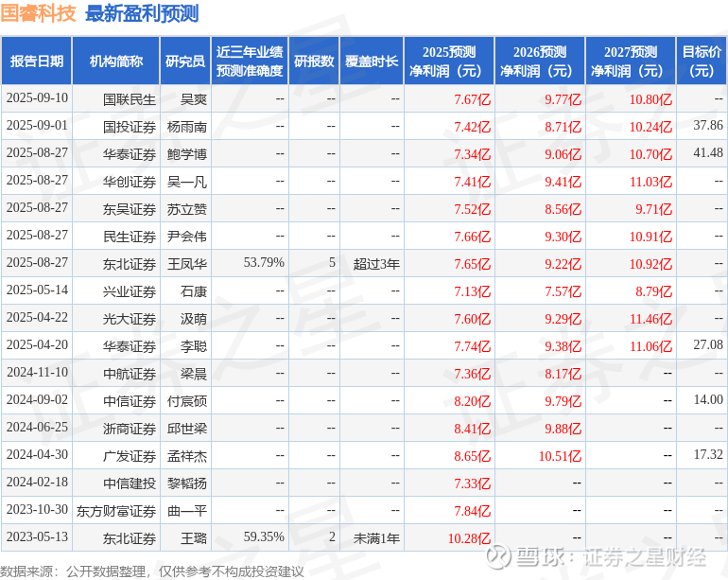Click the 10.28亿 profit value
This screenshot has height=580, width=728.
[x=469, y=537]
